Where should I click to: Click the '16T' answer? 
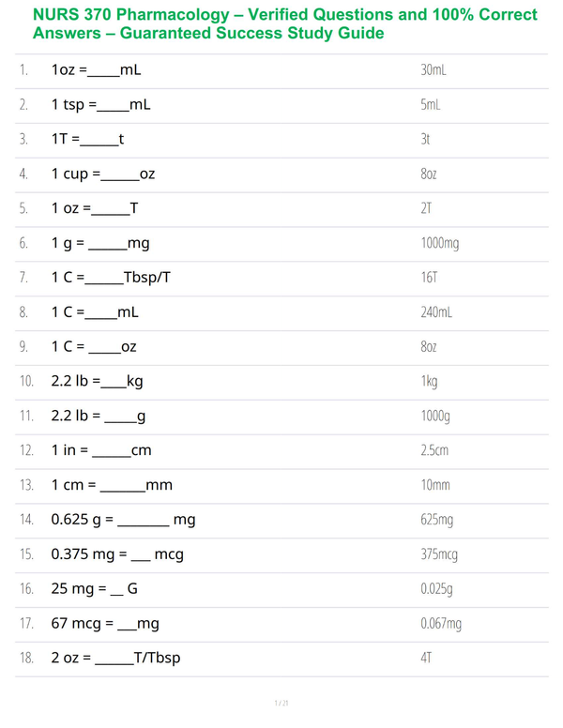[429, 278]
